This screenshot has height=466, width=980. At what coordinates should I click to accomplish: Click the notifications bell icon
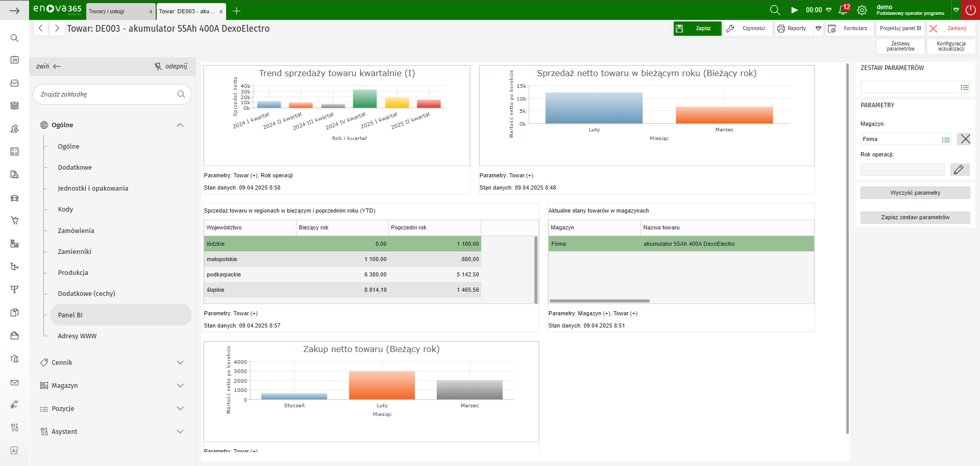(x=843, y=10)
